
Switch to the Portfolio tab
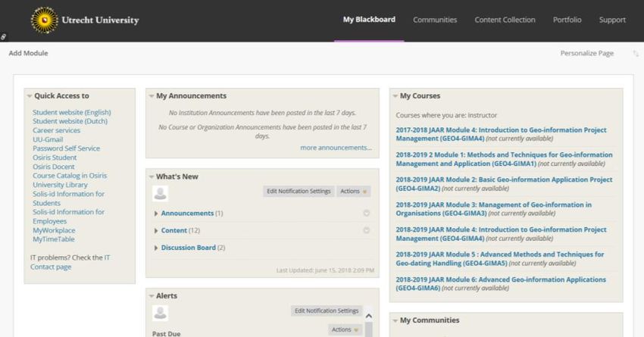click(567, 20)
